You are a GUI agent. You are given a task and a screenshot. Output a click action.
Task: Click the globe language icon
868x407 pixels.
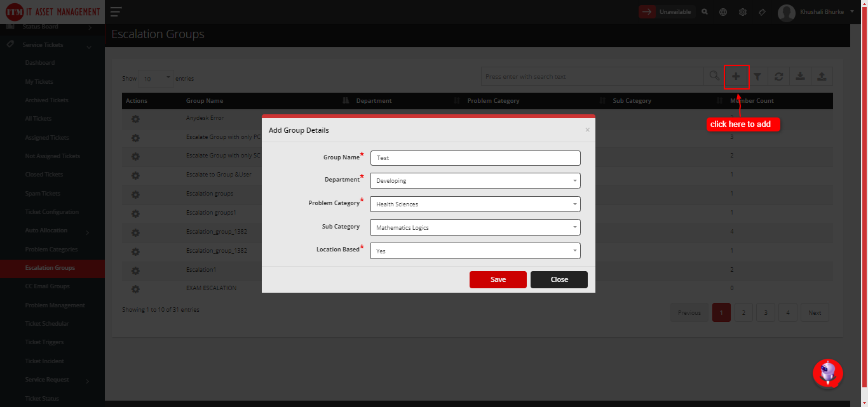[723, 11]
